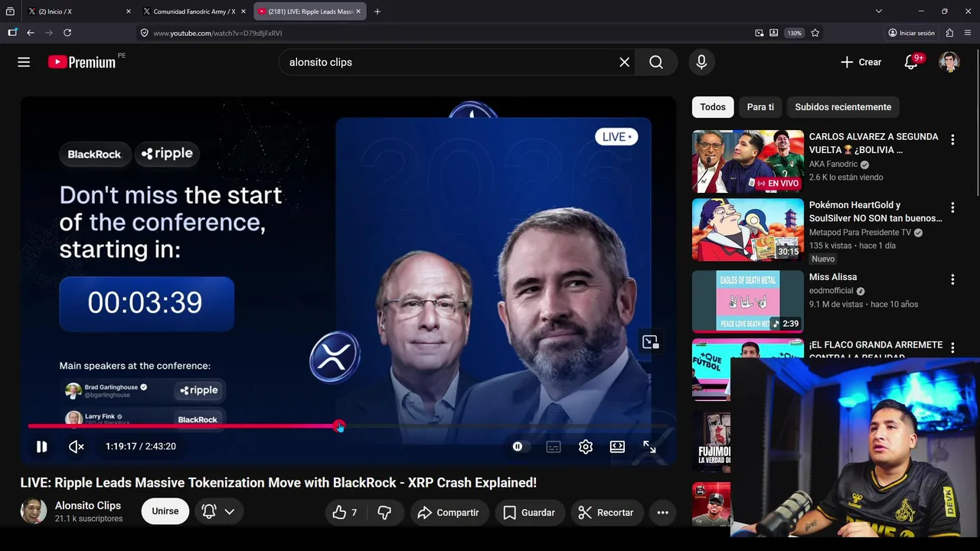Reset the 130% zoom indicator
980x551 pixels.
tap(795, 33)
